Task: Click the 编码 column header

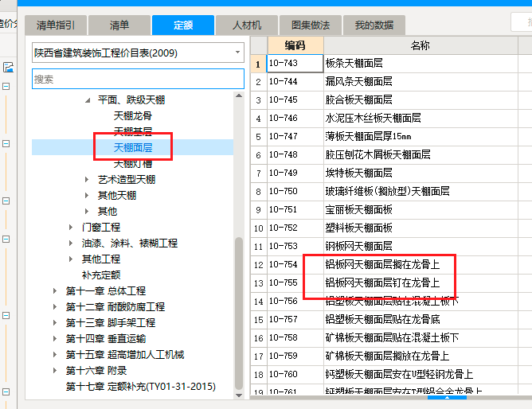Action: click(295, 45)
